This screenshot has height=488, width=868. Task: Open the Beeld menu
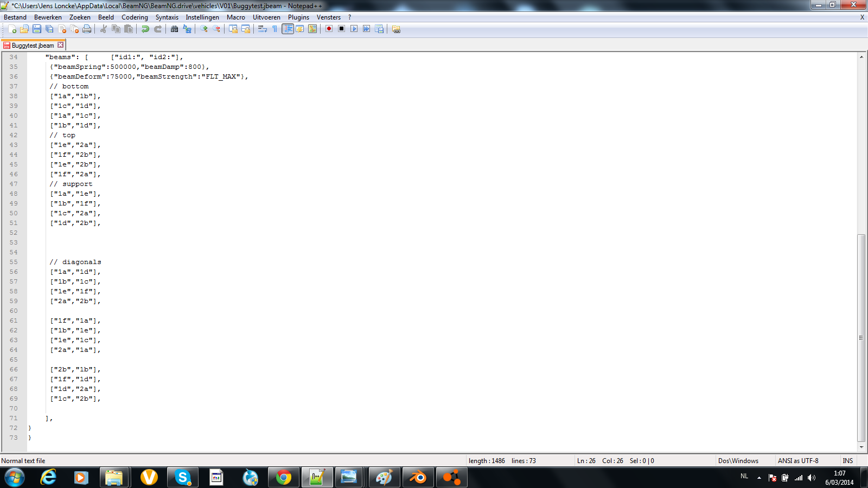(x=106, y=17)
